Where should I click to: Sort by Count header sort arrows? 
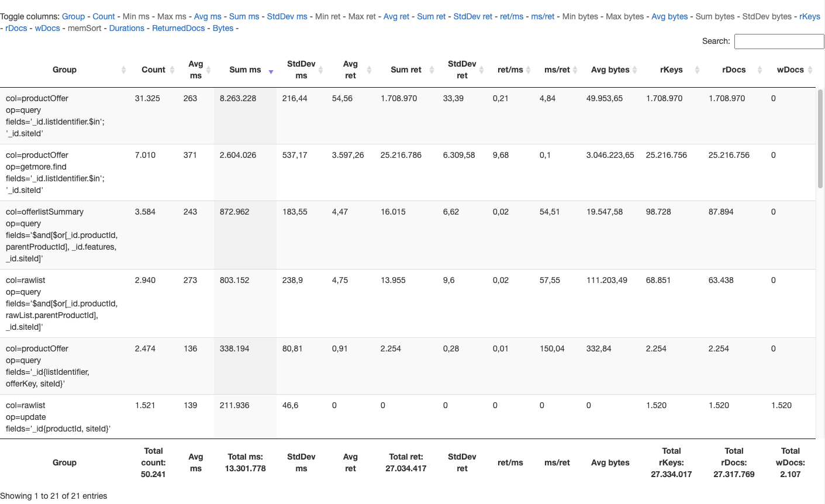[x=172, y=70]
